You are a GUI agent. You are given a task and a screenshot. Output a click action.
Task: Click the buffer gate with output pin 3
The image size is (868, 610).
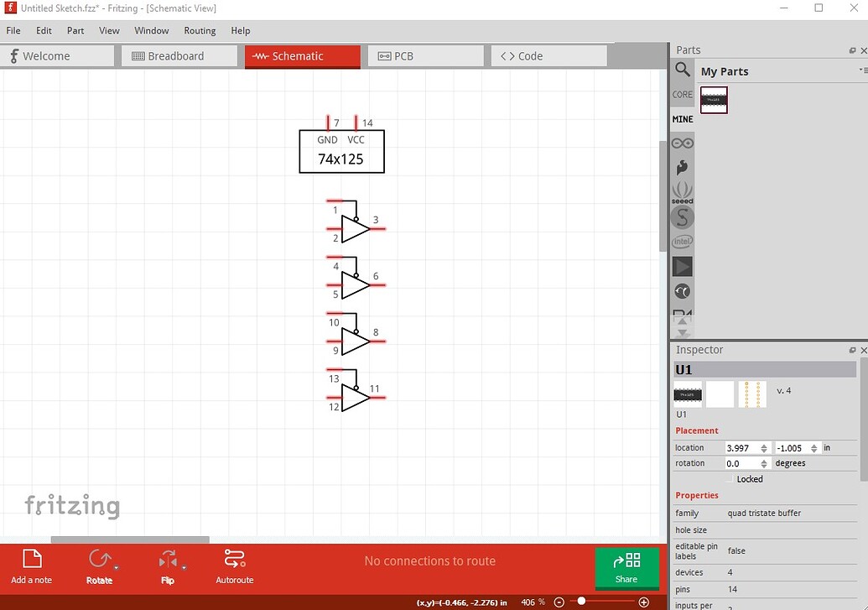click(x=355, y=229)
